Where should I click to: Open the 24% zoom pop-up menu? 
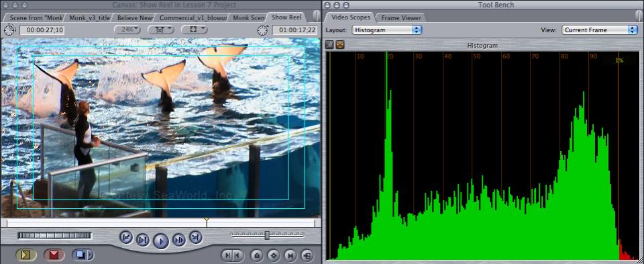(127, 30)
